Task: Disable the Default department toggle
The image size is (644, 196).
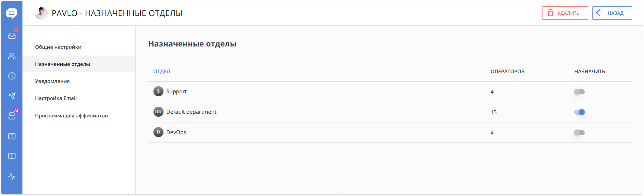Action: pyautogui.click(x=579, y=112)
